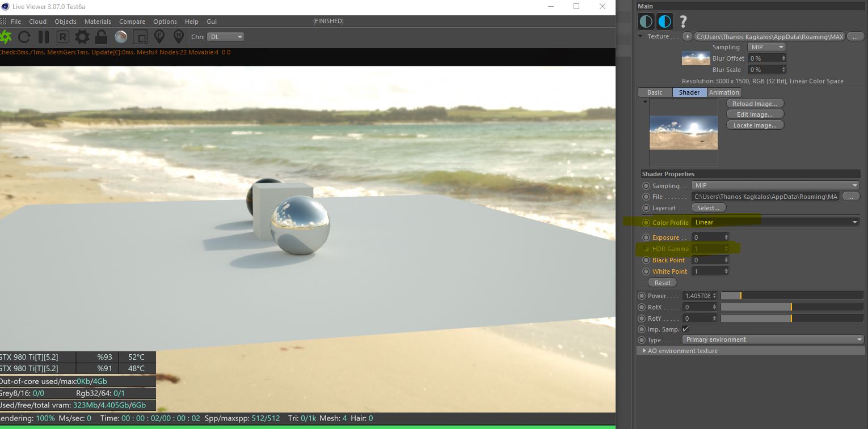Open the Gui menu
This screenshot has width=868, height=429.
tap(212, 22)
